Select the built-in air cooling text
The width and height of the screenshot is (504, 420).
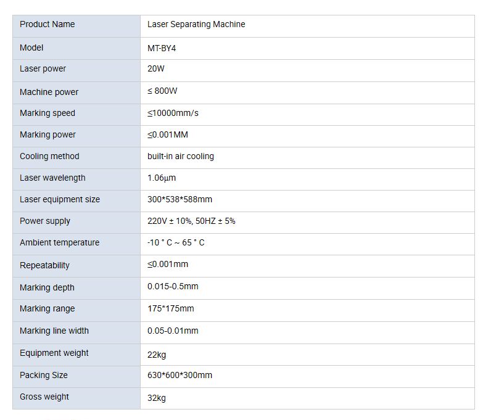point(181,157)
